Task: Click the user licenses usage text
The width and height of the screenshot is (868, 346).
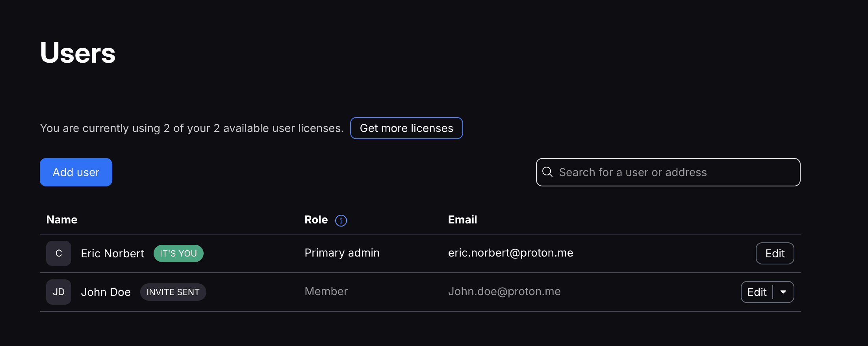Action: pyautogui.click(x=192, y=128)
